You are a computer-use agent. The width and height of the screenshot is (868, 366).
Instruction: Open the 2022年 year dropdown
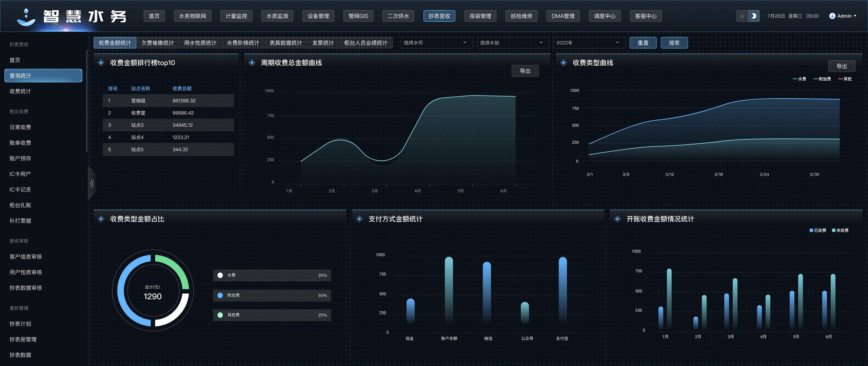[589, 43]
